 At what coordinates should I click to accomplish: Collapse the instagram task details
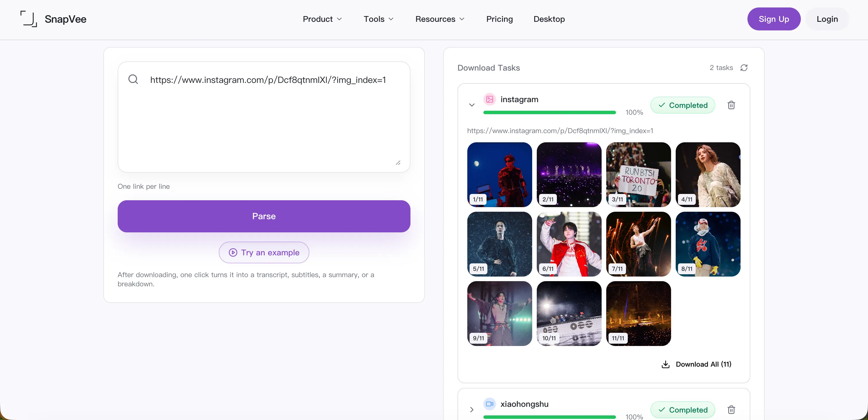[472, 105]
